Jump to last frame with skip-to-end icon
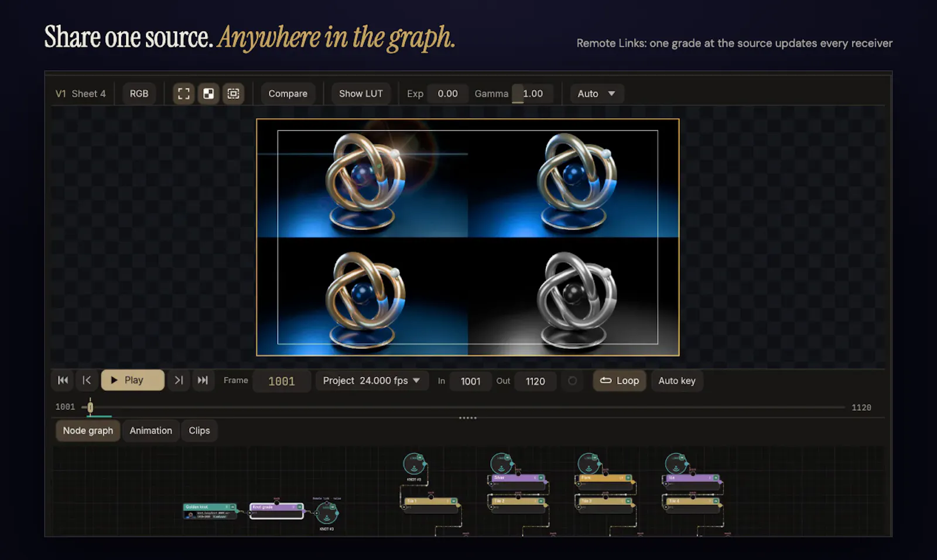Image resolution: width=937 pixels, height=560 pixels. click(x=203, y=380)
